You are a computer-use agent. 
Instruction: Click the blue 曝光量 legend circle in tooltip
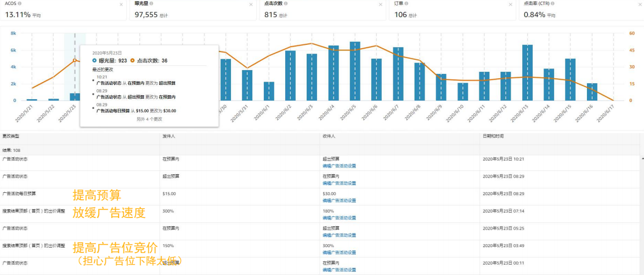(x=94, y=61)
